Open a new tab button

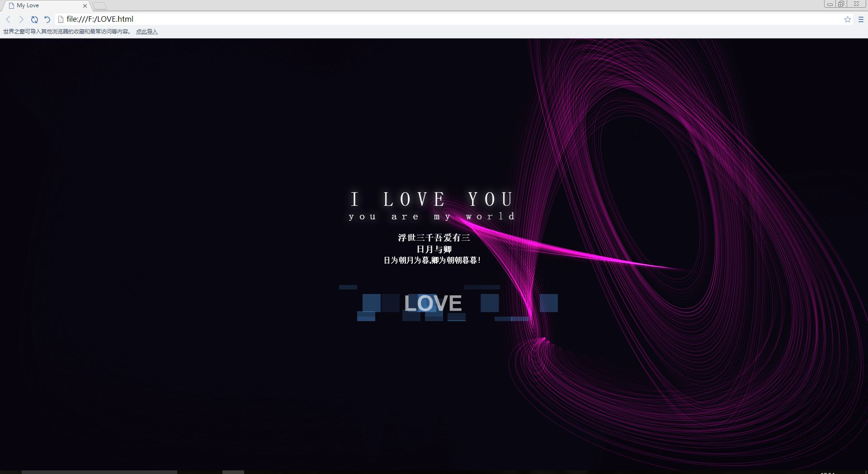99,6
